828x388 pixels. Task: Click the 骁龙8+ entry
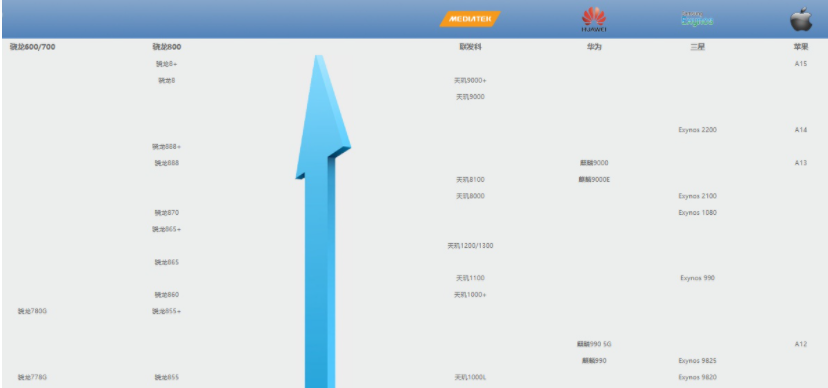pyautogui.click(x=167, y=64)
